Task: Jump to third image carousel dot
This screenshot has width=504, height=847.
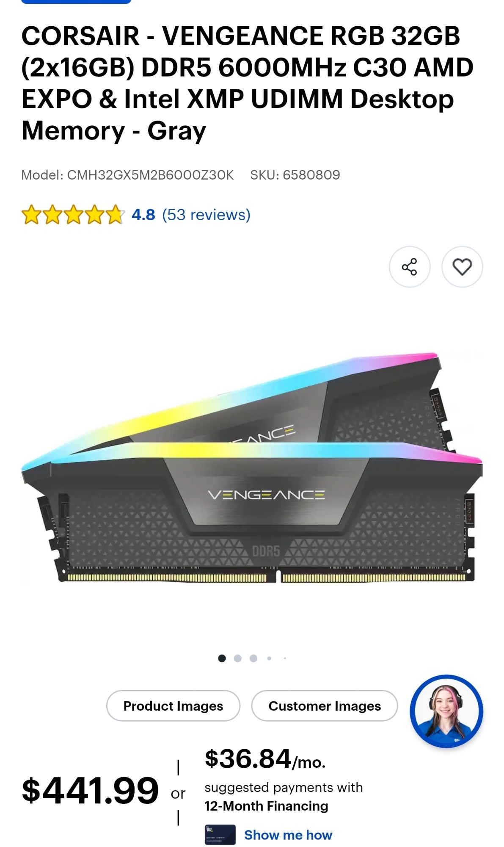Action: tap(253, 658)
